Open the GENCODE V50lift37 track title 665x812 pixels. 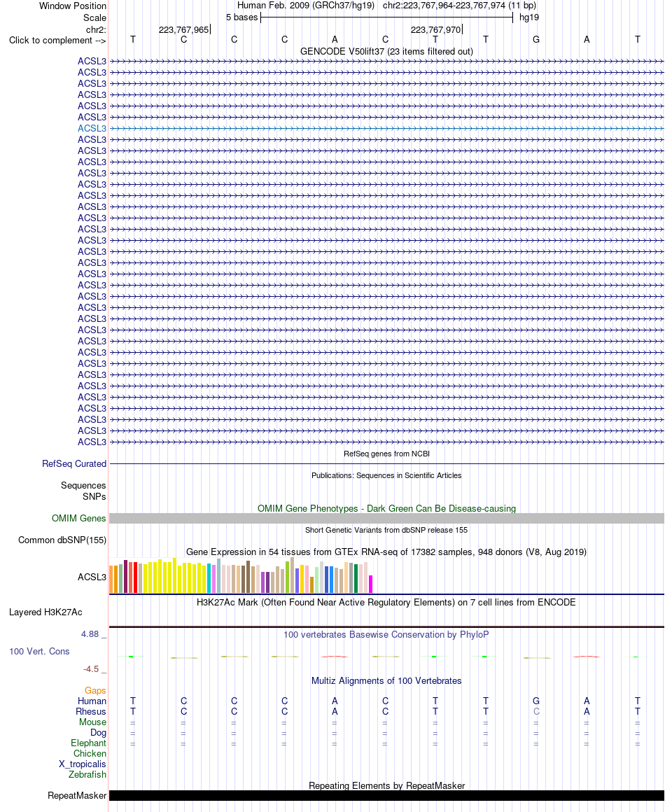[386, 51]
